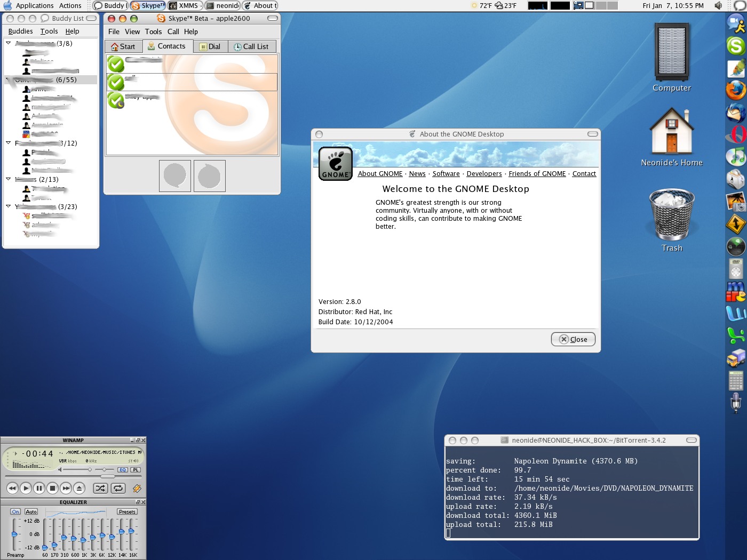The width and height of the screenshot is (747, 560).
Task: Launch Opera browser from the dock
Action: (x=736, y=134)
